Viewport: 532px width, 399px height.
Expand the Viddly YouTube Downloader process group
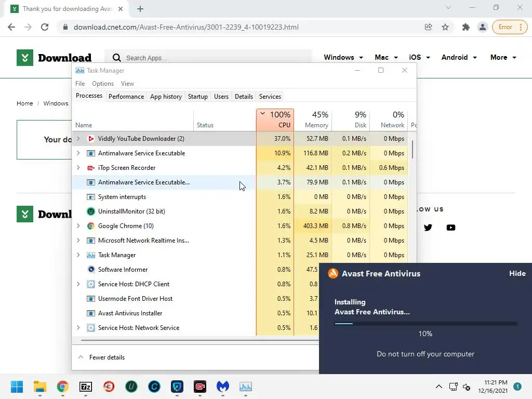pyautogui.click(x=78, y=138)
